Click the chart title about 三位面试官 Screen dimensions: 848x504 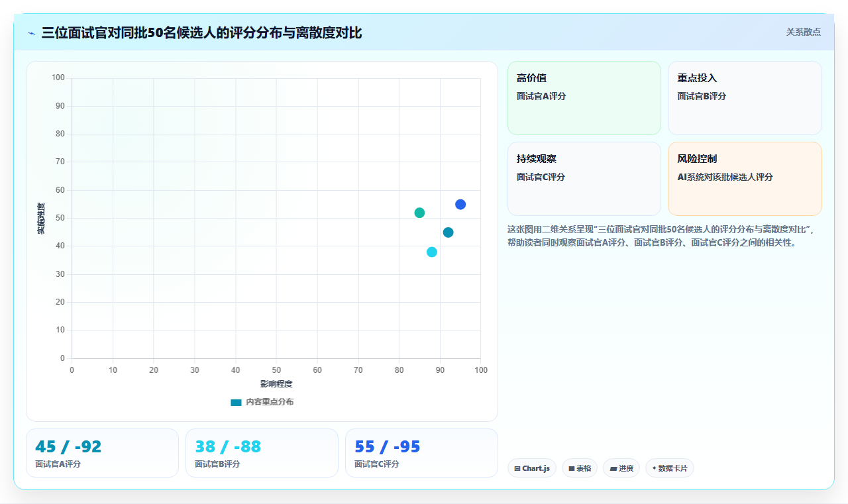coord(201,32)
